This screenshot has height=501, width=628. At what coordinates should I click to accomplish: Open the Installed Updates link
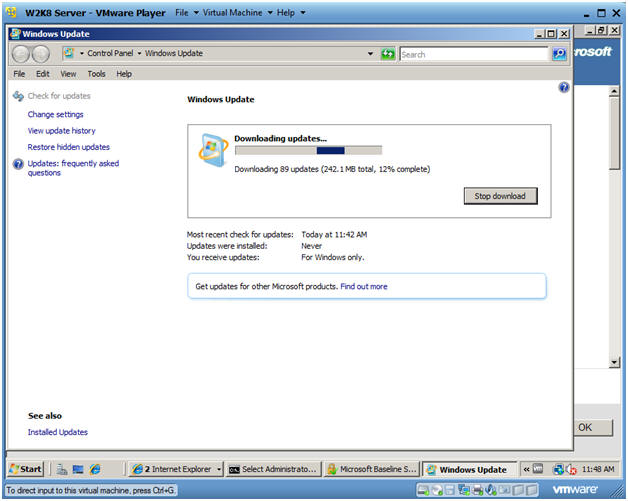tap(58, 432)
